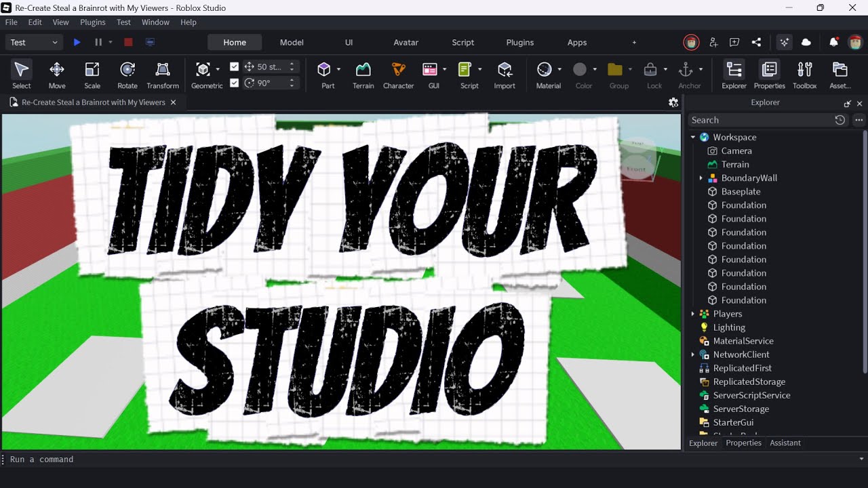Open Explorer more options (three dots)
This screenshot has width=868, height=488.
pyautogui.click(x=859, y=120)
